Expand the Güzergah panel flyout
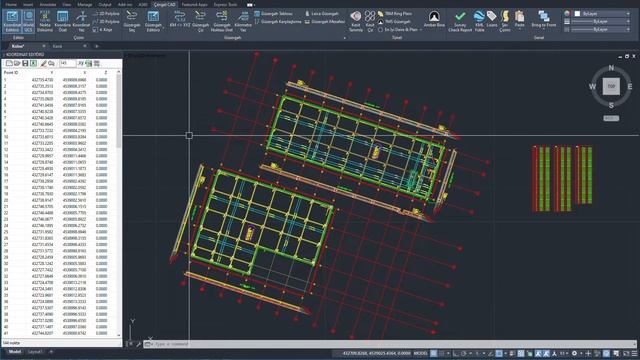Screen dimensions: 640x360 (x=344, y=38)
